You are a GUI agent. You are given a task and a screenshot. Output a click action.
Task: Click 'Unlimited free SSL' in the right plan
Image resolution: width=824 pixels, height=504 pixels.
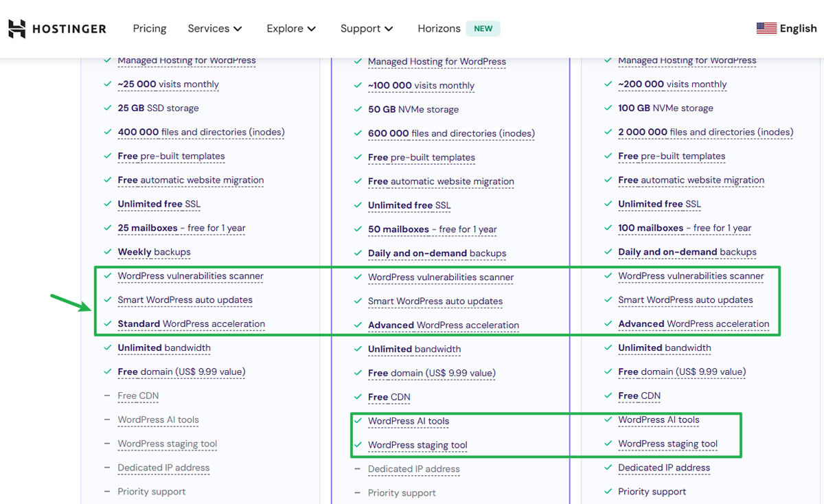tap(660, 205)
